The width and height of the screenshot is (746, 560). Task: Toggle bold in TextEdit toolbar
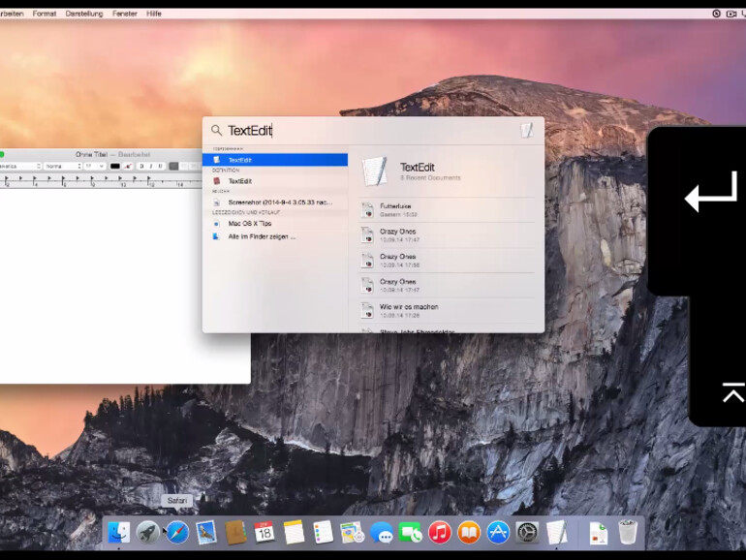coord(141,166)
